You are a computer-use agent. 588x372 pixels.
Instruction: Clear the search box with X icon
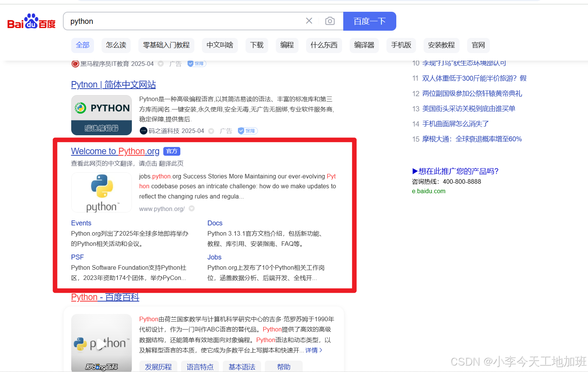tap(309, 21)
